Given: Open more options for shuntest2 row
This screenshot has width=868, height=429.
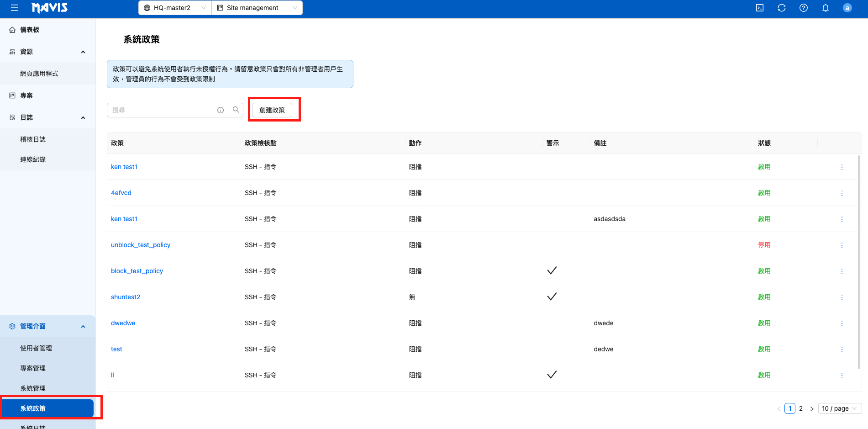Looking at the screenshot, I should (x=842, y=297).
